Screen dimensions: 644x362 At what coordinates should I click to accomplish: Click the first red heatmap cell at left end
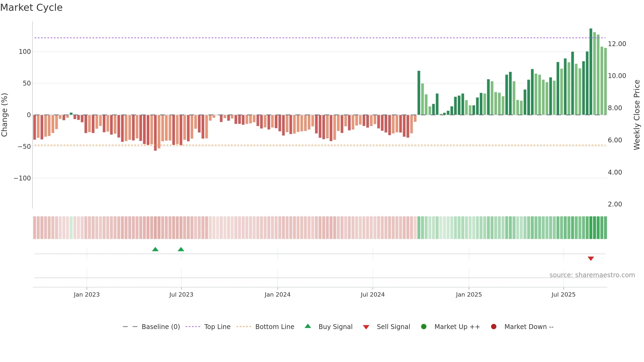(x=35, y=228)
